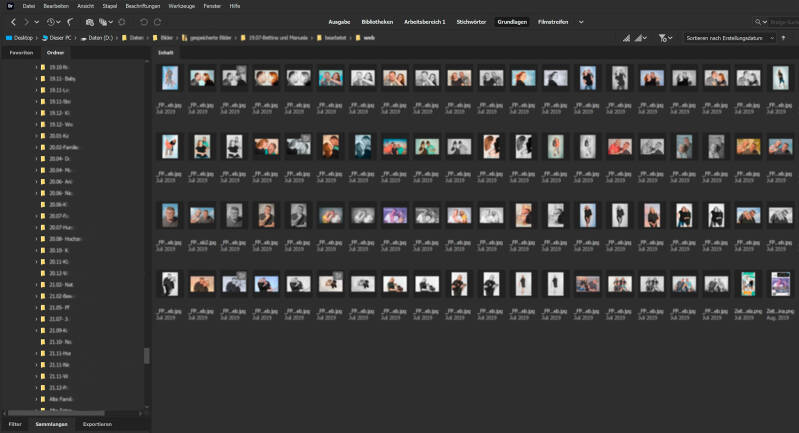Image resolution: width=799 pixels, height=433 pixels.
Task: Click the boomerang return-to-app icon
Action: pos(70,22)
